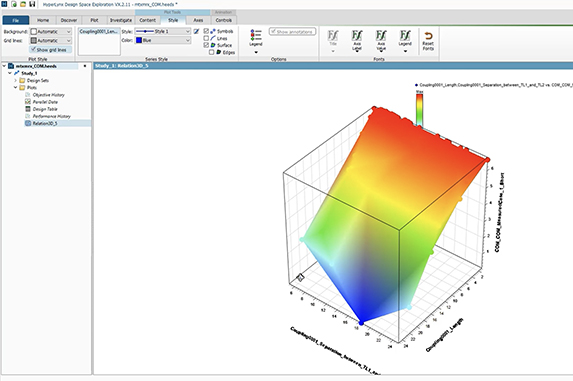
Task: Switch to the Axes ribbon tab
Action: pyautogui.click(x=198, y=20)
